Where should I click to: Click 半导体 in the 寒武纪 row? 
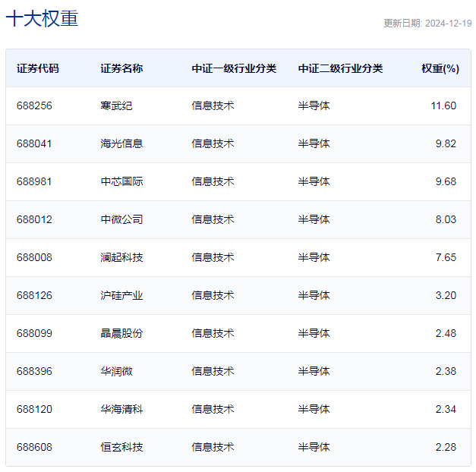tap(314, 105)
